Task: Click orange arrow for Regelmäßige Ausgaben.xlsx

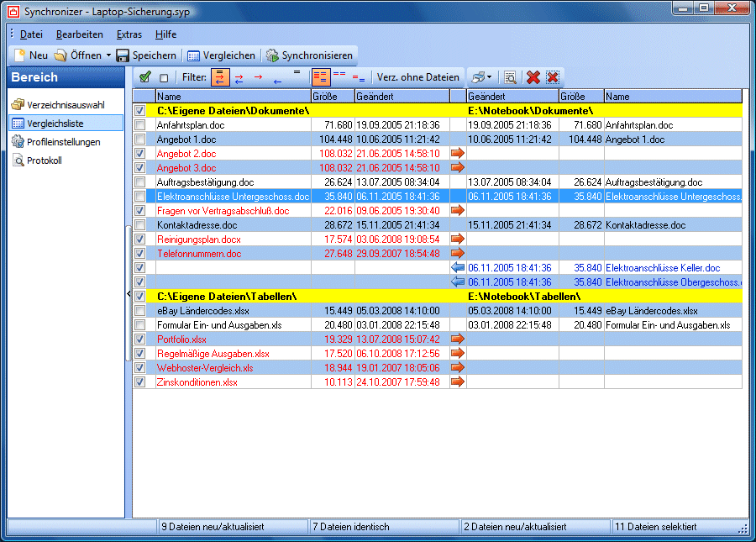Action: pos(458,353)
